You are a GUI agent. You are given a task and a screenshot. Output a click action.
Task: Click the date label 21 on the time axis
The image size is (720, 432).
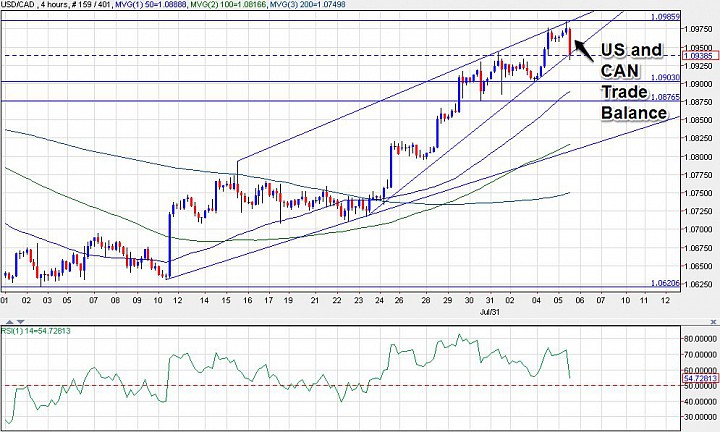click(315, 300)
